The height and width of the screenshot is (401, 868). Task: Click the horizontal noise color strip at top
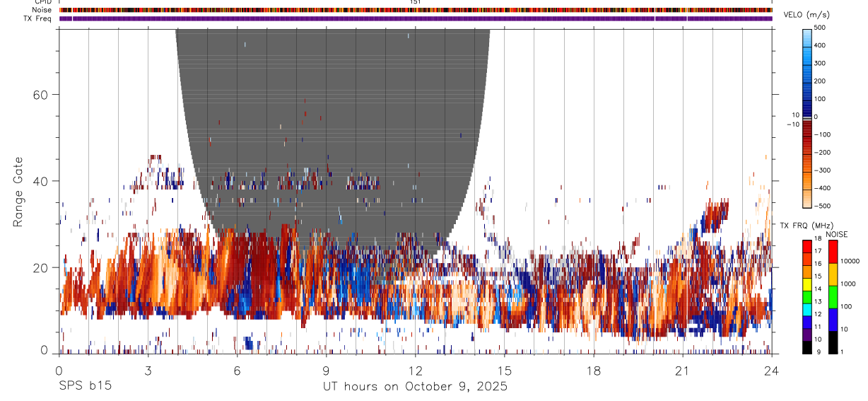416,10
